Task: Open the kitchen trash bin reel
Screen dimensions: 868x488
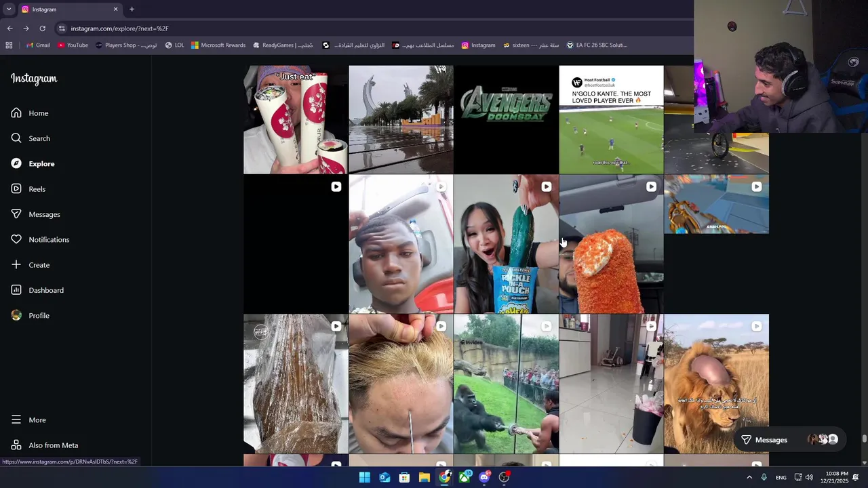Action: (611, 384)
